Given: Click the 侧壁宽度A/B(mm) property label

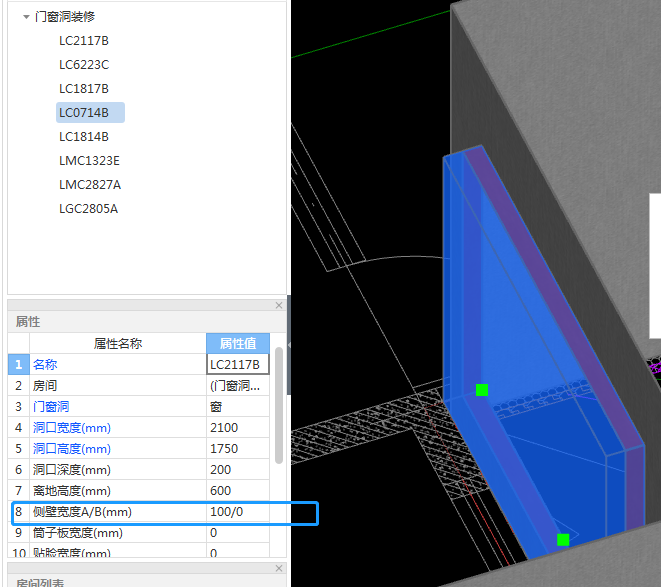Looking at the screenshot, I should click(x=82, y=512).
